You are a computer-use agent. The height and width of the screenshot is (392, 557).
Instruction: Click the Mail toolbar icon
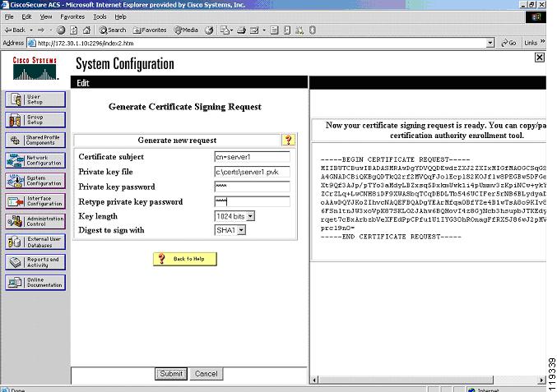point(225,30)
